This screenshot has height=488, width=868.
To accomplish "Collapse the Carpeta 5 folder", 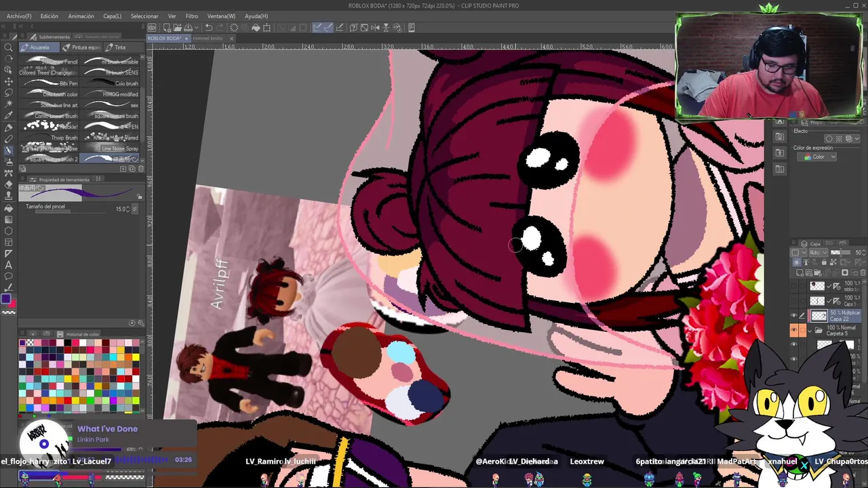I will (810, 331).
